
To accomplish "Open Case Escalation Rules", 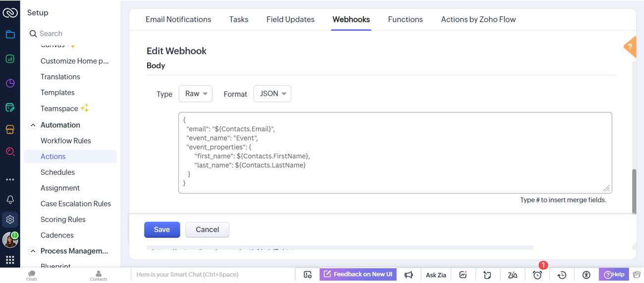I will 76,204.
